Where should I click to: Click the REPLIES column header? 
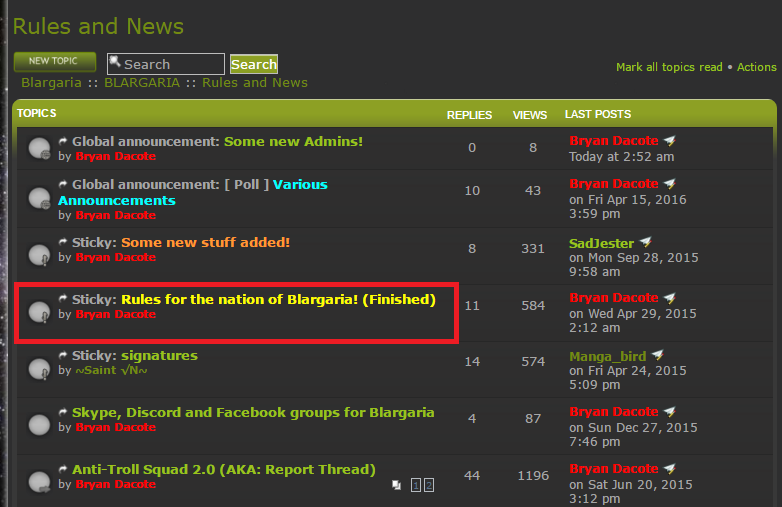click(469, 115)
